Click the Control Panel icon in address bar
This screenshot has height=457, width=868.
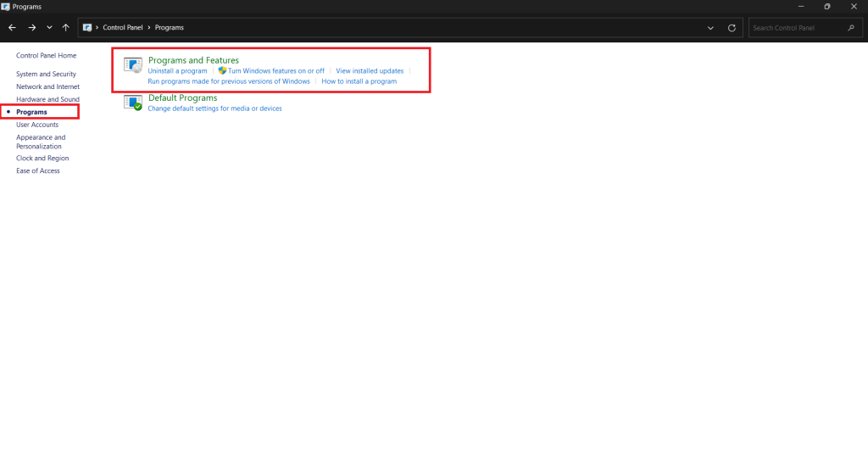[87, 28]
